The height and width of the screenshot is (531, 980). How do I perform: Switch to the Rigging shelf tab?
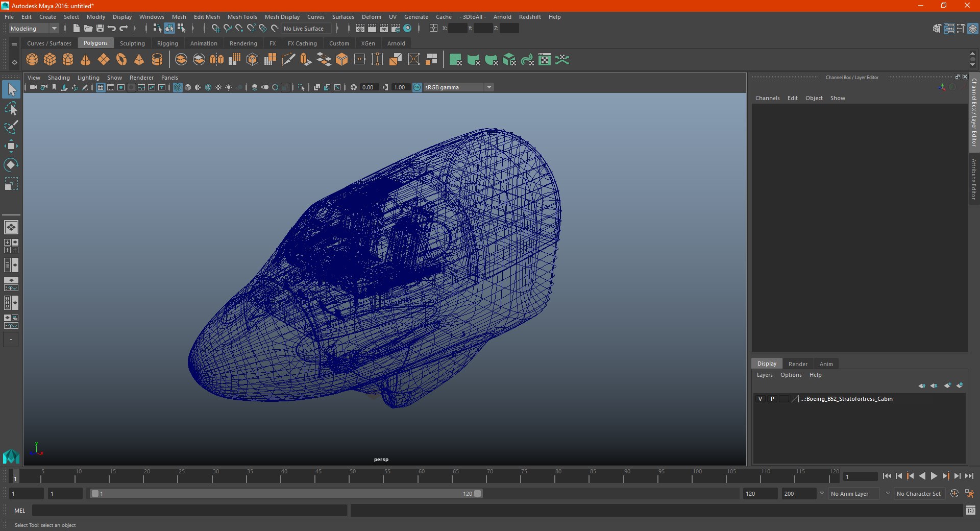[167, 43]
